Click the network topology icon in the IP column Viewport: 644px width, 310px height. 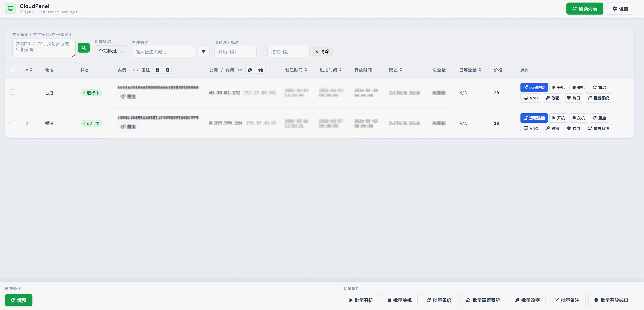(261, 70)
